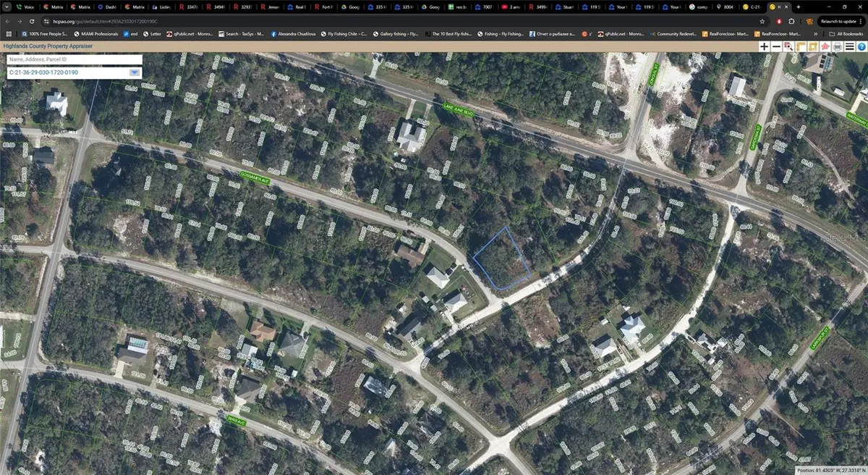Open the blue Help tool
This screenshot has height=475, width=868.
click(x=861, y=46)
